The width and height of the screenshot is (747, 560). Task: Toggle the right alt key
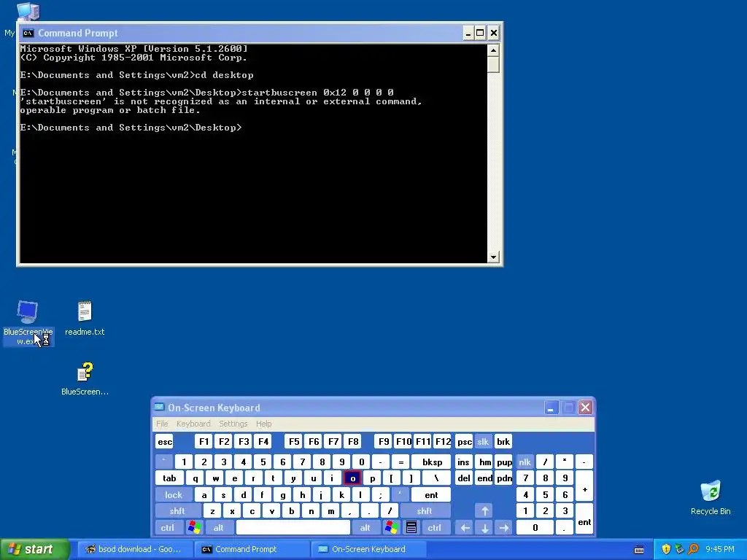coord(365,528)
